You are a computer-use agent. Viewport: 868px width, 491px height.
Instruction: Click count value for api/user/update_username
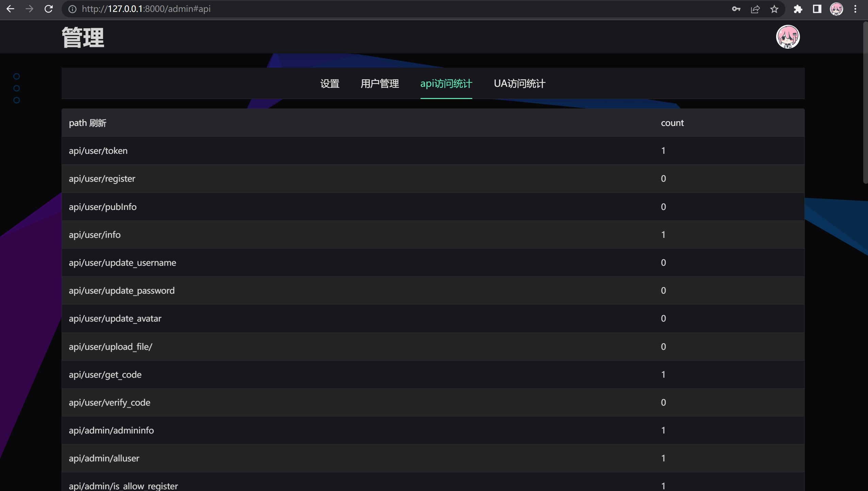pyautogui.click(x=663, y=263)
